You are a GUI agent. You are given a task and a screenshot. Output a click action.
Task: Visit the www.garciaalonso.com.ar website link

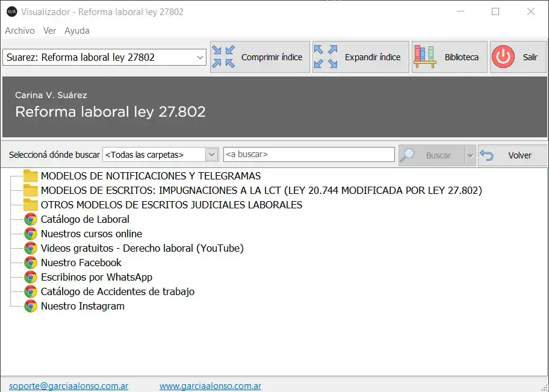210,386
